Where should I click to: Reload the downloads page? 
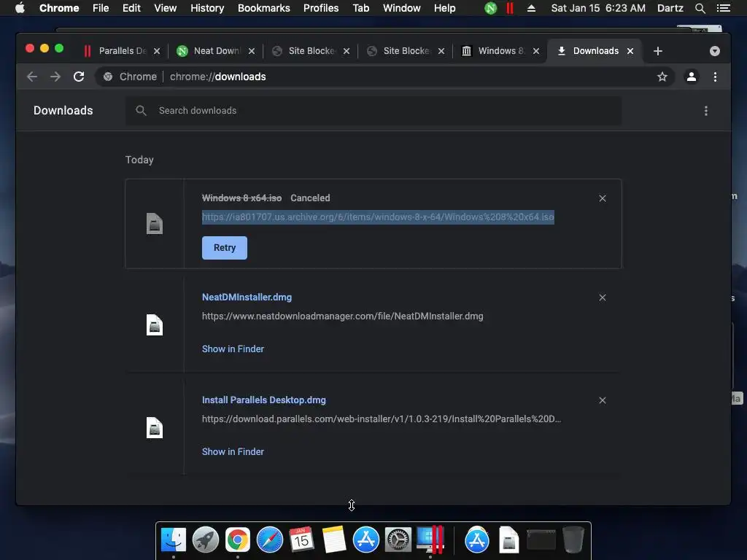pyautogui.click(x=79, y=77)
